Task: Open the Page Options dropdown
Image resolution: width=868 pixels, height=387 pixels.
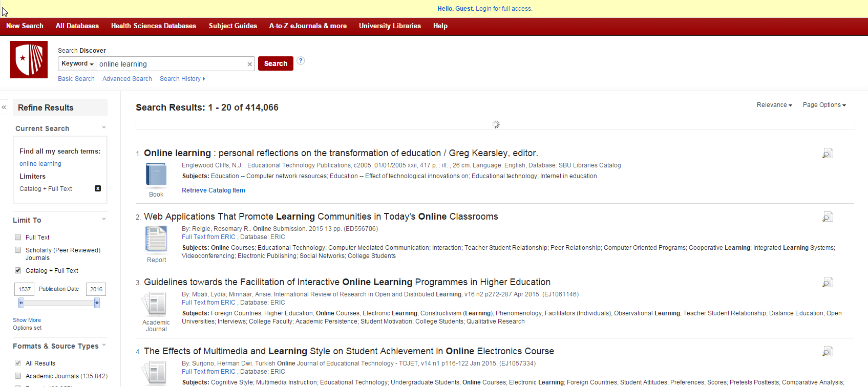Action: [824, 105]
